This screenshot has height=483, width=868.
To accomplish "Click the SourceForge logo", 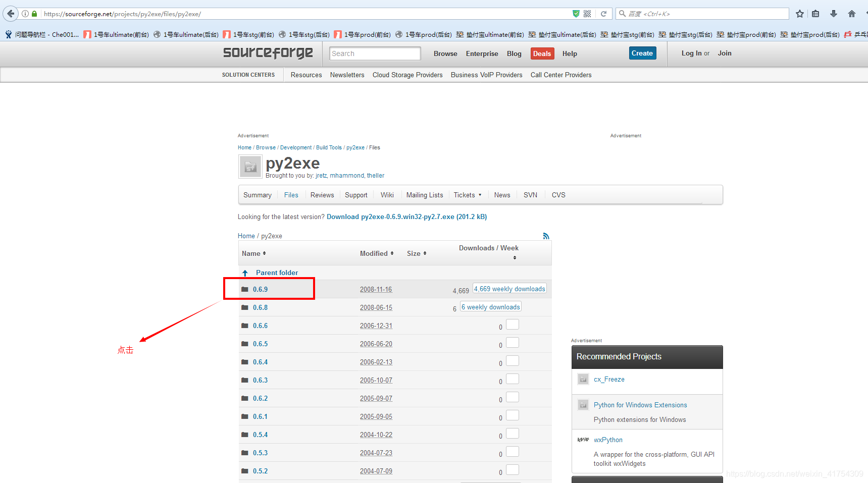I will tap(268, 52).
